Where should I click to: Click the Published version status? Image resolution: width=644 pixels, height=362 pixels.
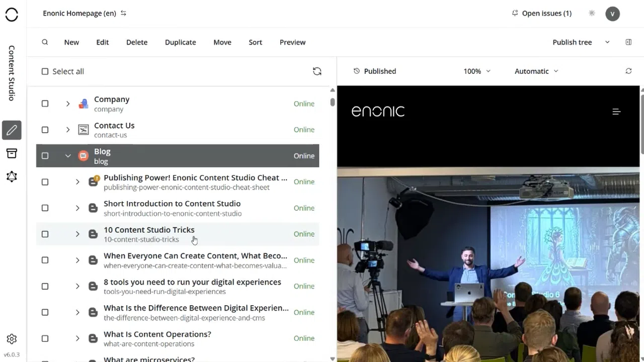pyautogui.click(x=375, y=71)
